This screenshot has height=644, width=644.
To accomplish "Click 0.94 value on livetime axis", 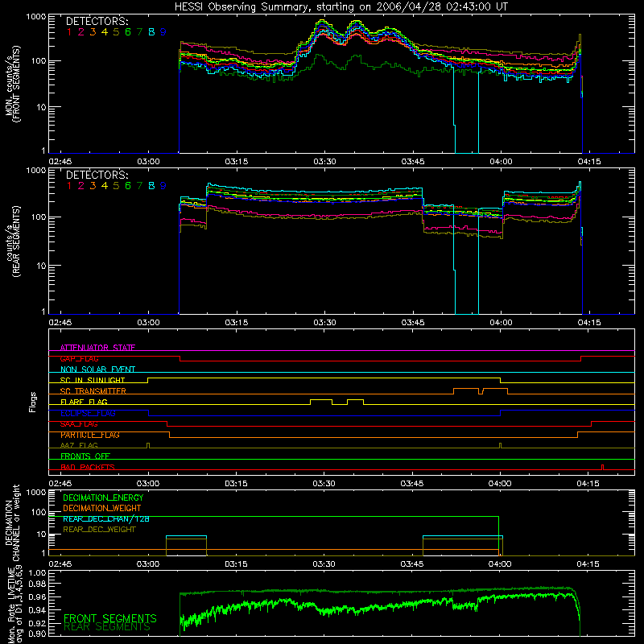I will click(x=37, y=609).
